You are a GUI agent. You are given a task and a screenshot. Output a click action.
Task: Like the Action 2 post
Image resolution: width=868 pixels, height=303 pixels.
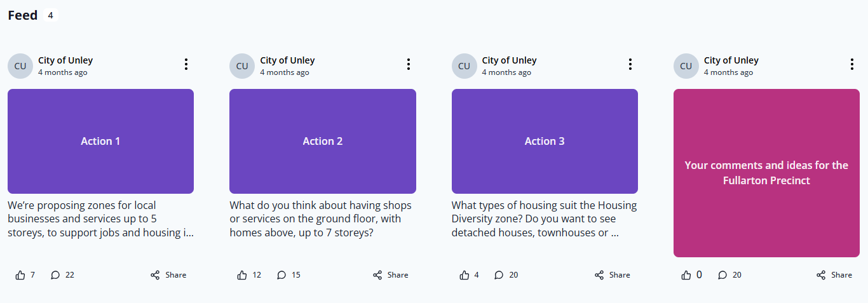(242, 275)
